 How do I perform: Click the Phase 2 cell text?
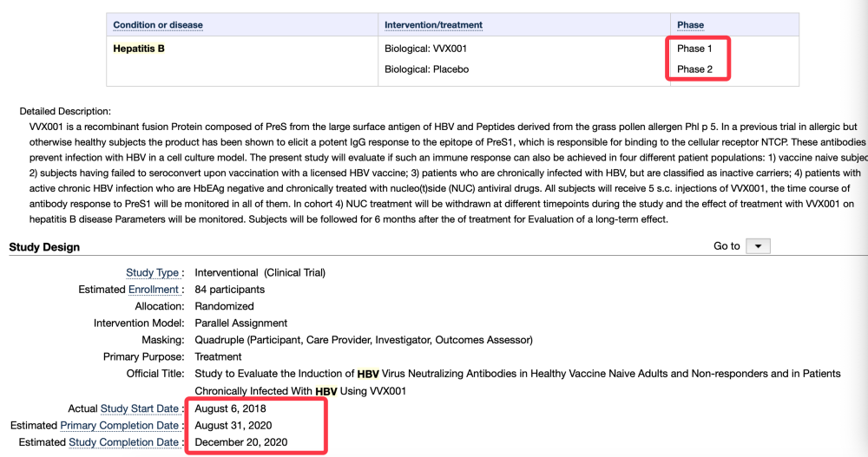coord(694,69)
